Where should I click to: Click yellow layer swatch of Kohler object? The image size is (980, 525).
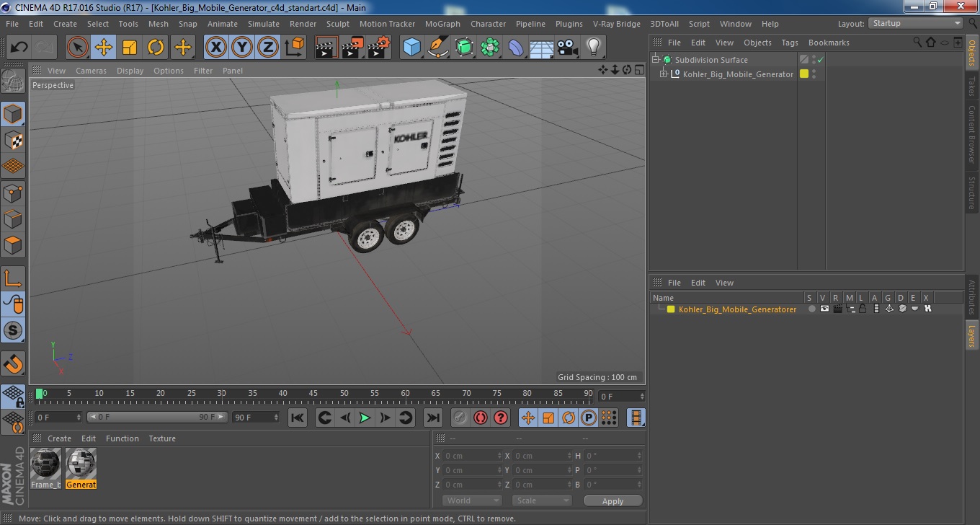tap(804, 74)
